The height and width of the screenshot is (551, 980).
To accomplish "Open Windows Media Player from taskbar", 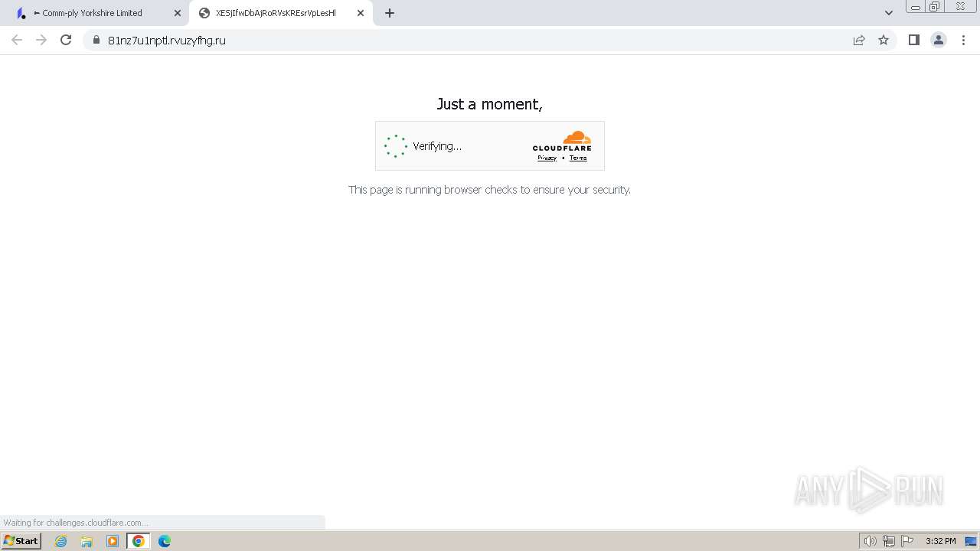I will pyautogui.click(x=113, y=541).
